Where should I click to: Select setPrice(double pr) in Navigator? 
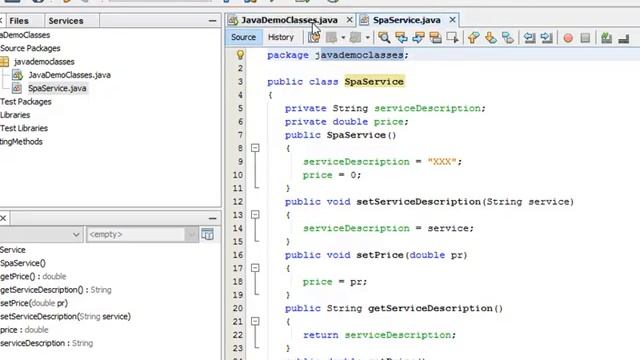(x=34, y=303)
